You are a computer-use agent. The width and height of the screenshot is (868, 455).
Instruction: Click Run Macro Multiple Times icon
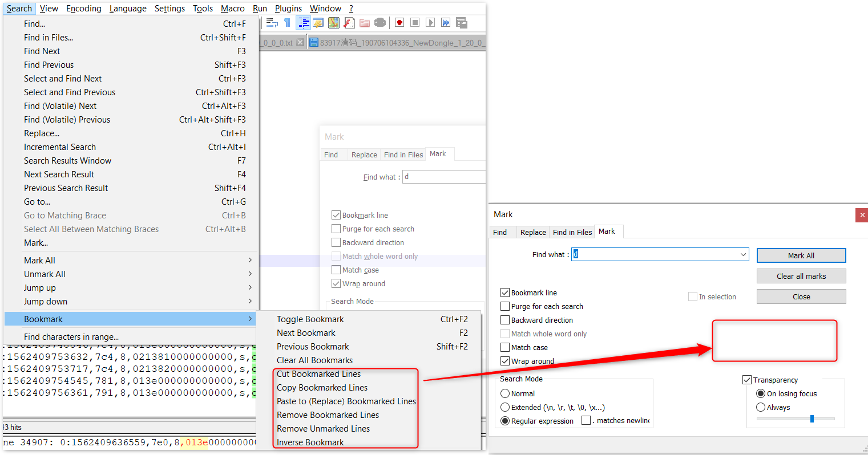446,23
